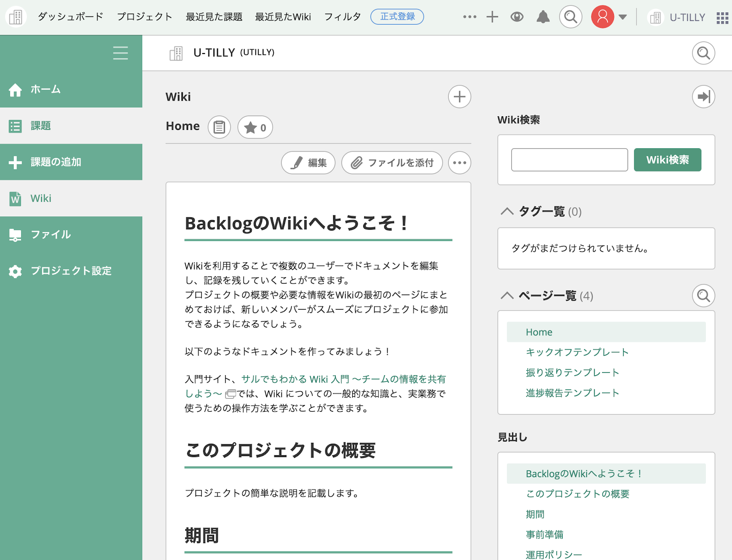Click the U-TILLY space name in top bar

(x=687, y=17)
